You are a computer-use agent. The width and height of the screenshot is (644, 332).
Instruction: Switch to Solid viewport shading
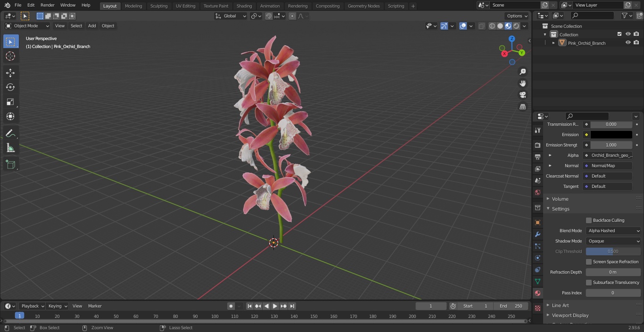coord(500,26)
